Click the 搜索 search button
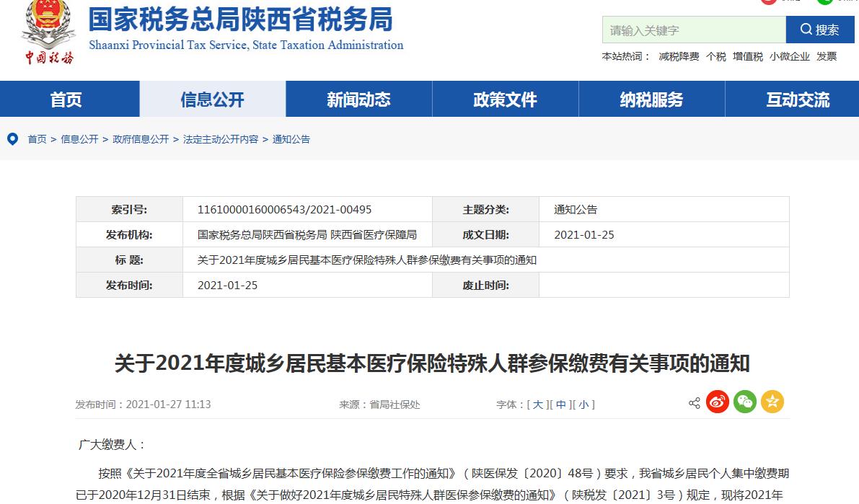 (820, 30)
